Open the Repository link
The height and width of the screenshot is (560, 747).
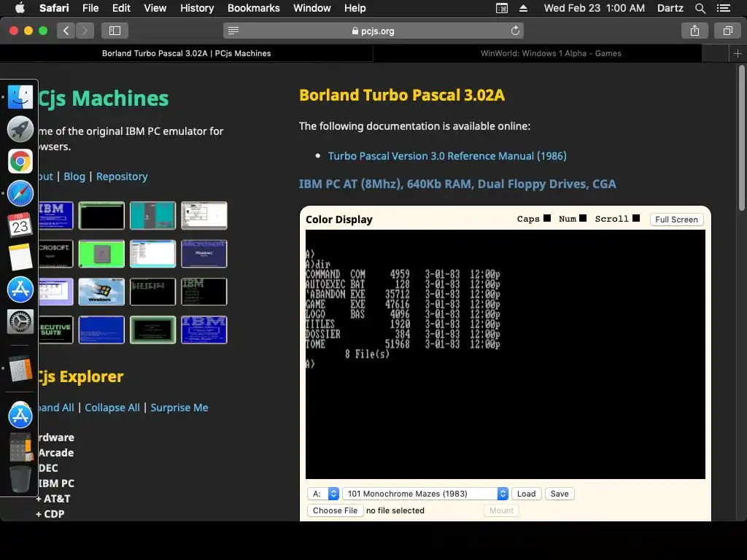(x=122, y=176)
